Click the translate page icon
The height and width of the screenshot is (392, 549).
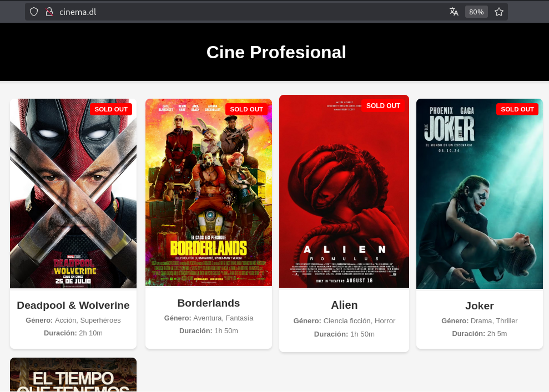coord(454,12)
